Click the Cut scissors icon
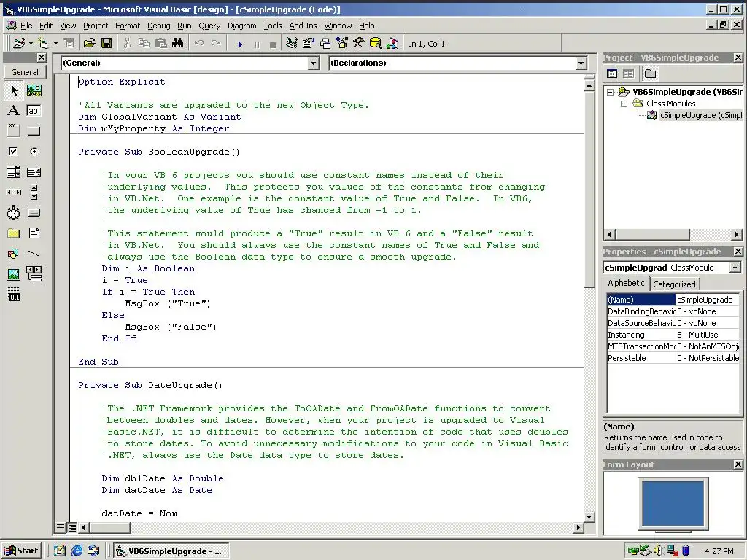747x560 pixels. click(x=127, y=43)
